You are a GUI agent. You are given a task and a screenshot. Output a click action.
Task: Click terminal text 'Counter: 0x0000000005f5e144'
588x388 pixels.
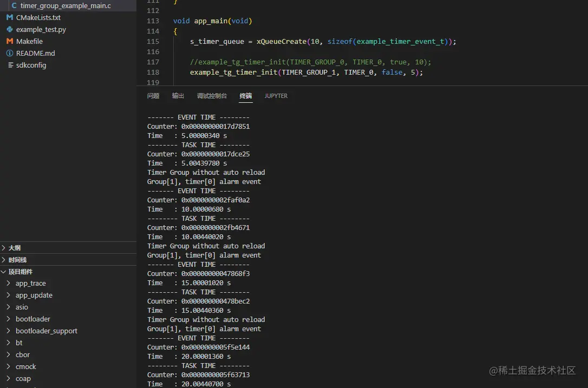click(198, 347)
